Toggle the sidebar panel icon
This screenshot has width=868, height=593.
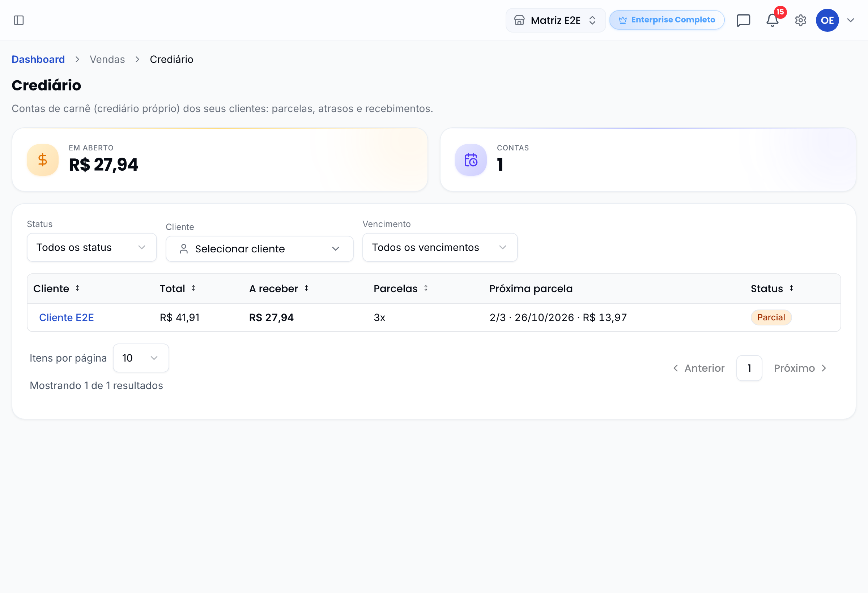click(19, 20)
